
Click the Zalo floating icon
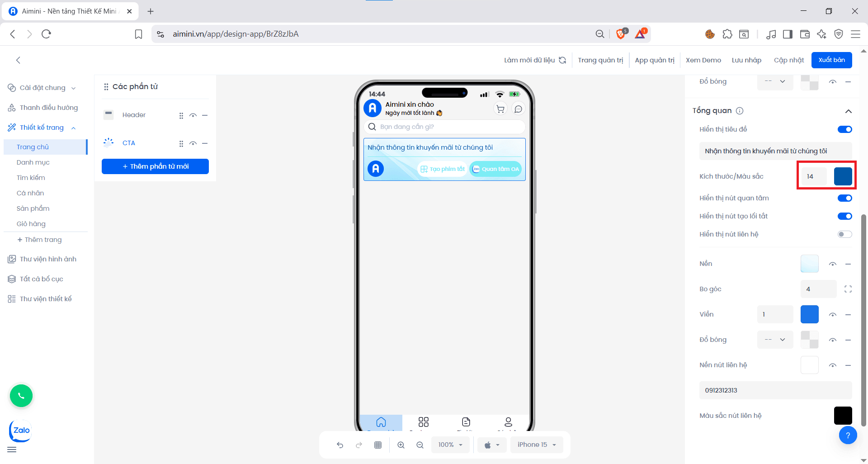click(20, 431)
